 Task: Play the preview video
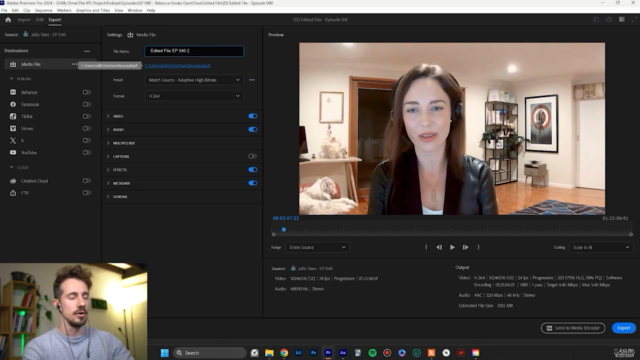[452, 247]
